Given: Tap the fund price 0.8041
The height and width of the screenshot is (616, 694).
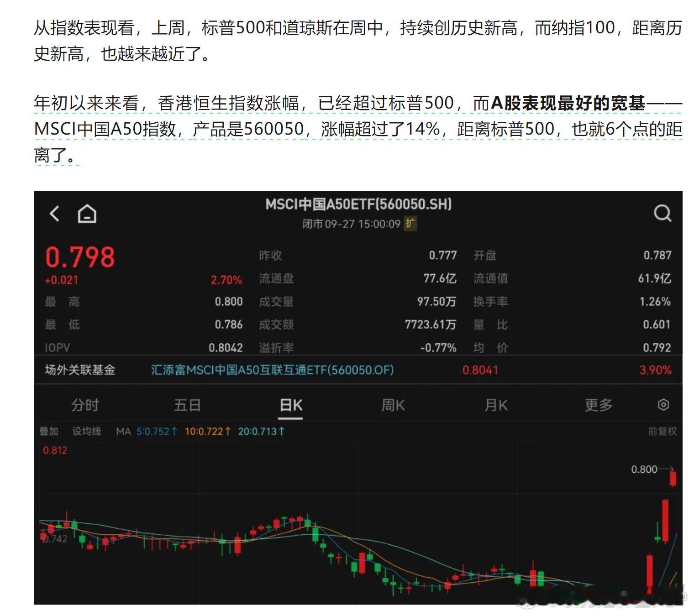Looking at the screenshot, I should tap(480, 370).
